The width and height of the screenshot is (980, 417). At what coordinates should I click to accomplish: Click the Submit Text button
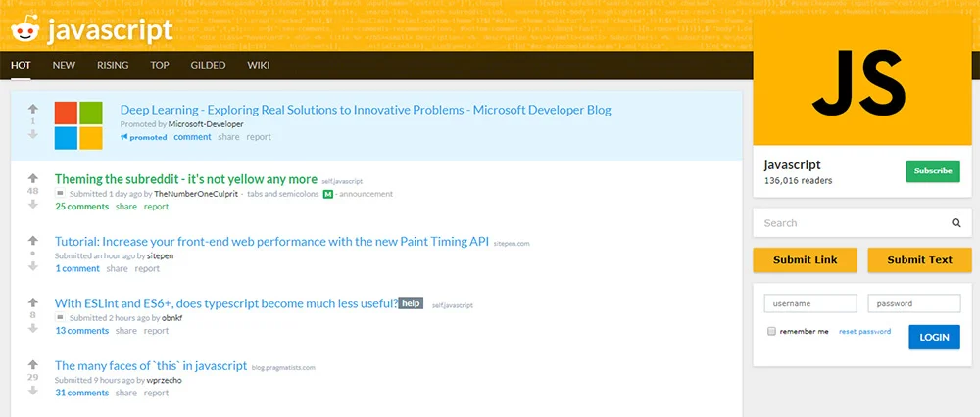tap(920, 260)
